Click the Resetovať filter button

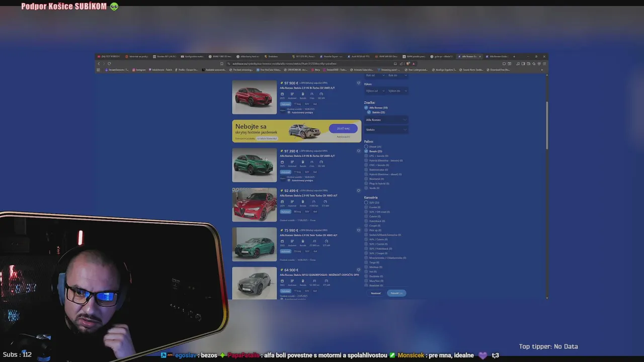tap(376, 293)
